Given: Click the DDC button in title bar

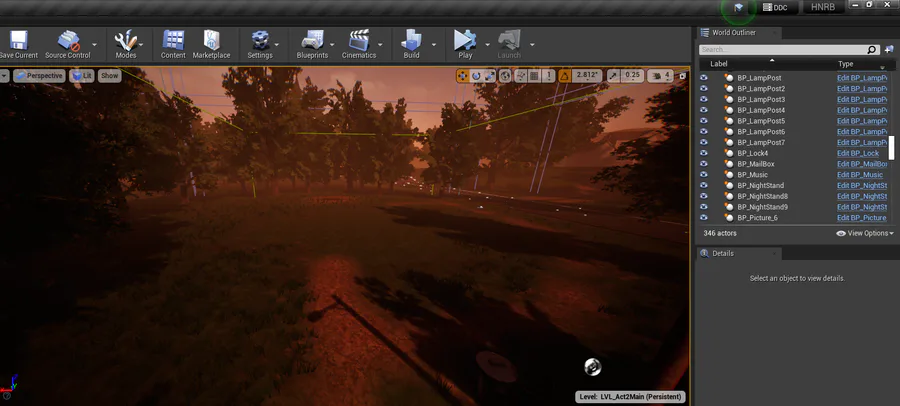Looking at the screenshot, I should 774,7.
